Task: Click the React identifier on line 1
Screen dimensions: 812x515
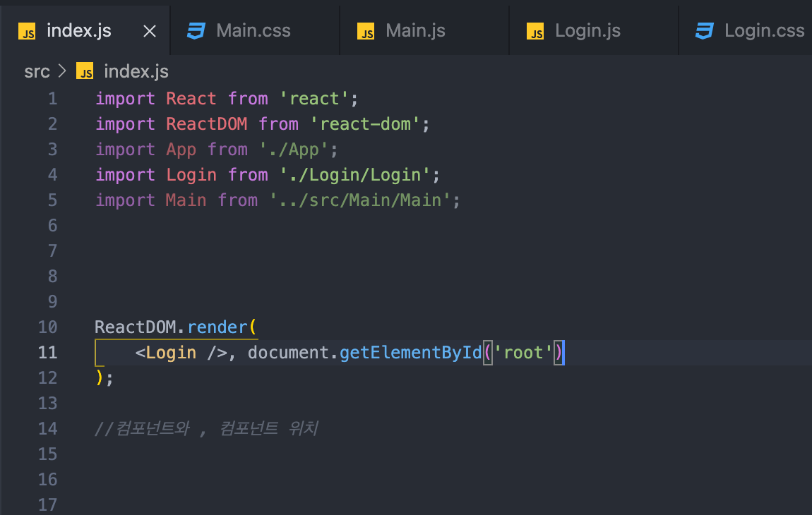Action: point(191,98)
